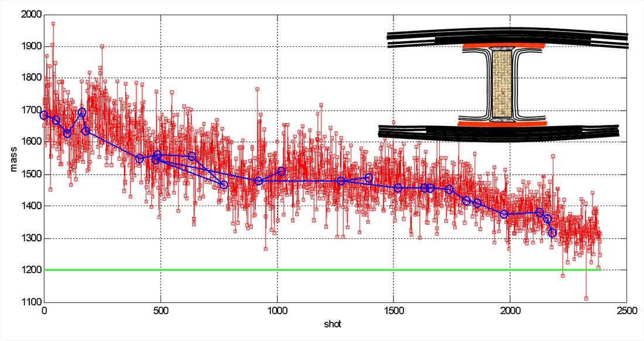The image size is (644, 341).
Task: Click the 'mass' y-axis label
Action: (x=14, y=159)
